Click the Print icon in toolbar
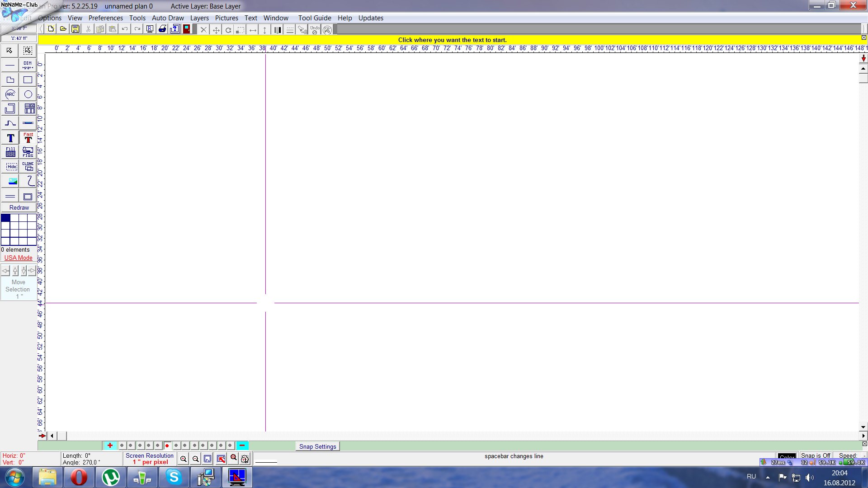868x488 pixels. 162,29
